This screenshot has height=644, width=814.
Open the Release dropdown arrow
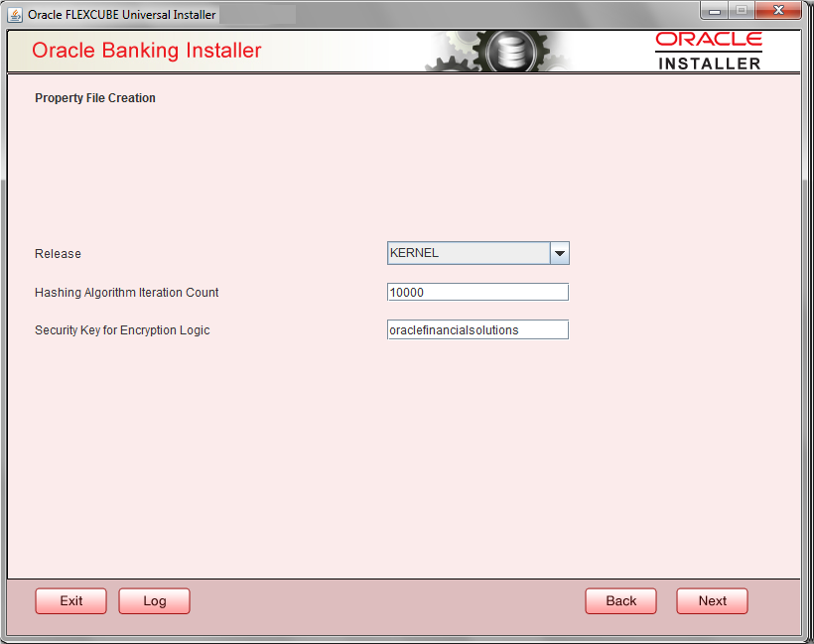(x=559, y=253)
